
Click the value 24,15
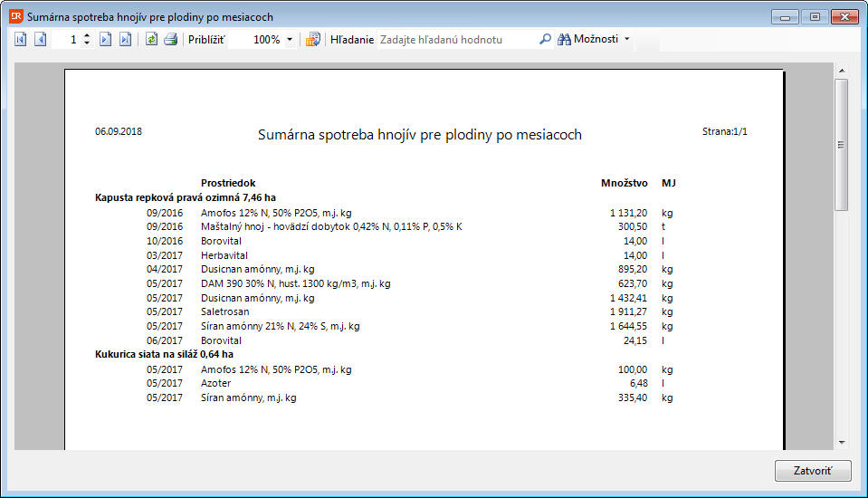[635, 340]
